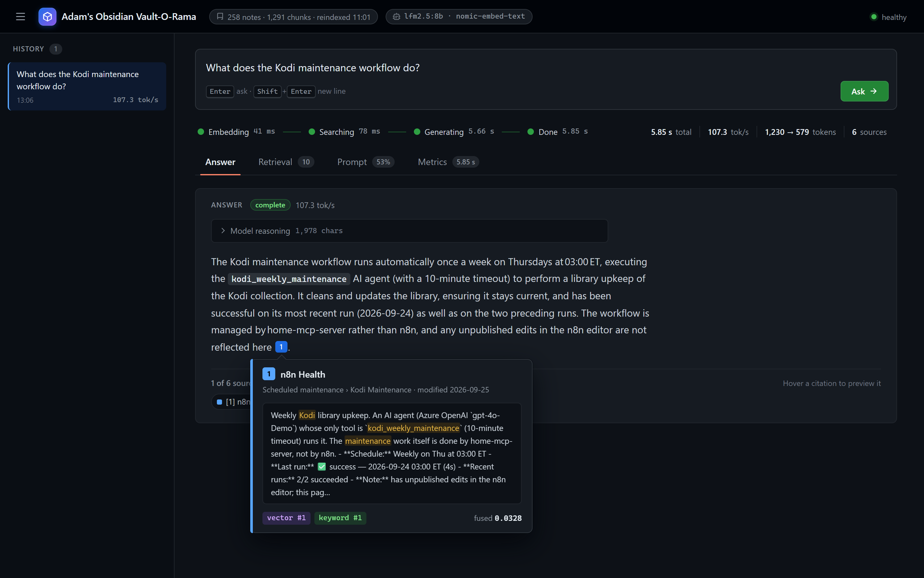Click the HISTORY count badge
The height and width of the screenshot is (578, 924).
(x=56, y=49)
